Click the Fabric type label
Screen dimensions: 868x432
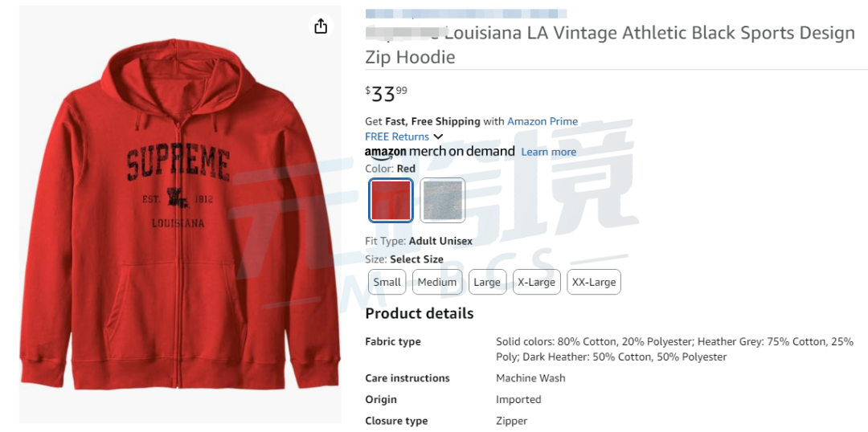click(393, 342)
